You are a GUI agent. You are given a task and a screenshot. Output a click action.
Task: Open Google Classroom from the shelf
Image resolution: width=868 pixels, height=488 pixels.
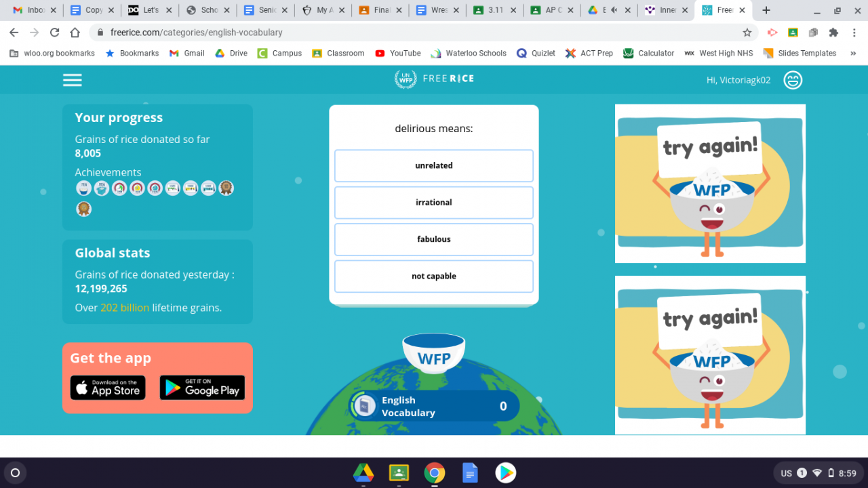tap(399, 472)
